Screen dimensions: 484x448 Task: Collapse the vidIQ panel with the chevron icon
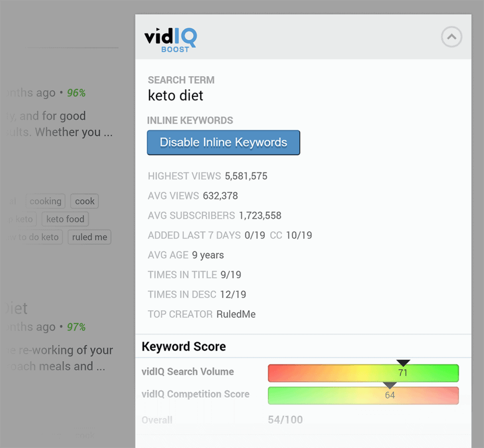[451, 37]
